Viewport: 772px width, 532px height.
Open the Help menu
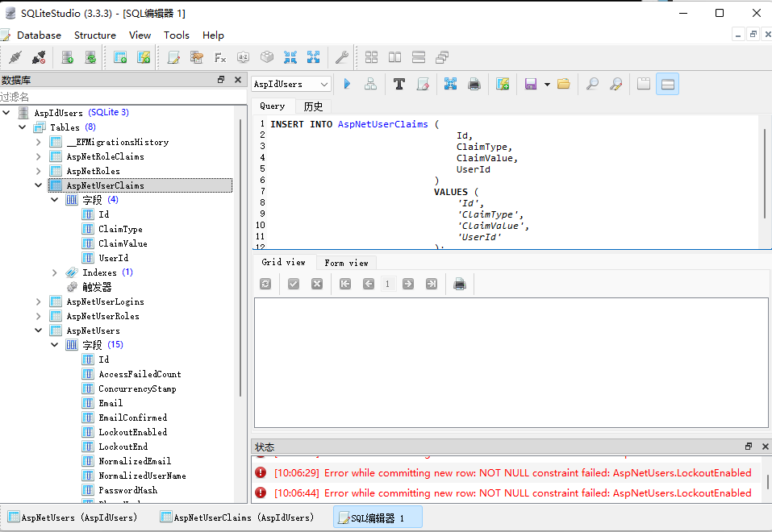coord(213,35)
